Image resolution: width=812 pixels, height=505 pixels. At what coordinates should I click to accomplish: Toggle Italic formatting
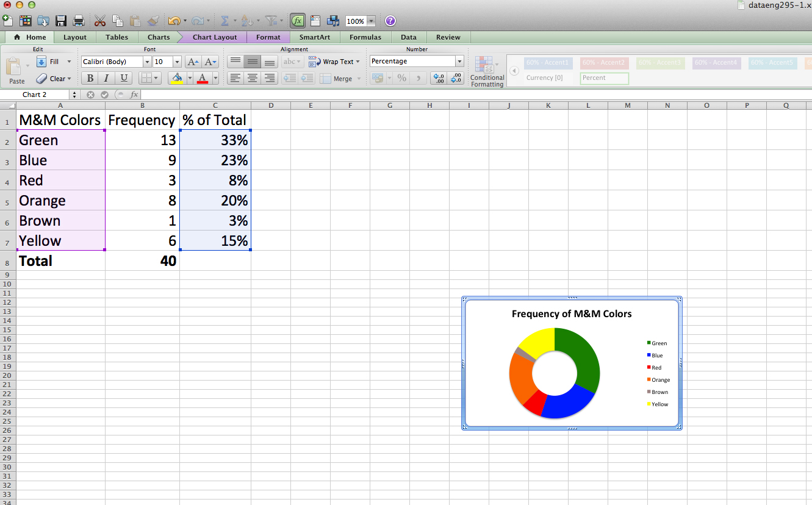(107, 78)
